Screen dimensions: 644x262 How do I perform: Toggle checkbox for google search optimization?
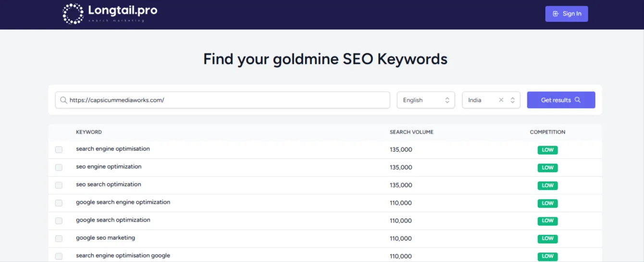[x=59, y=221]
